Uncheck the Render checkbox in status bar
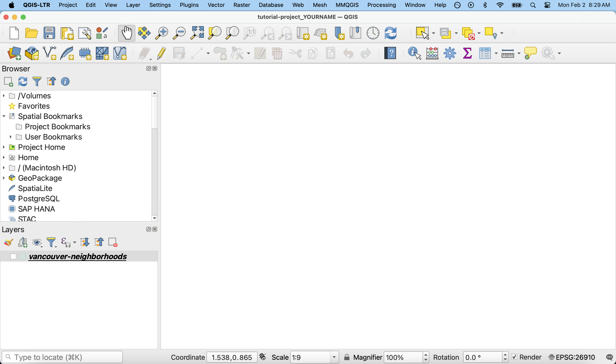This screenshot has height=364, width=616. [x=514, y=357]
